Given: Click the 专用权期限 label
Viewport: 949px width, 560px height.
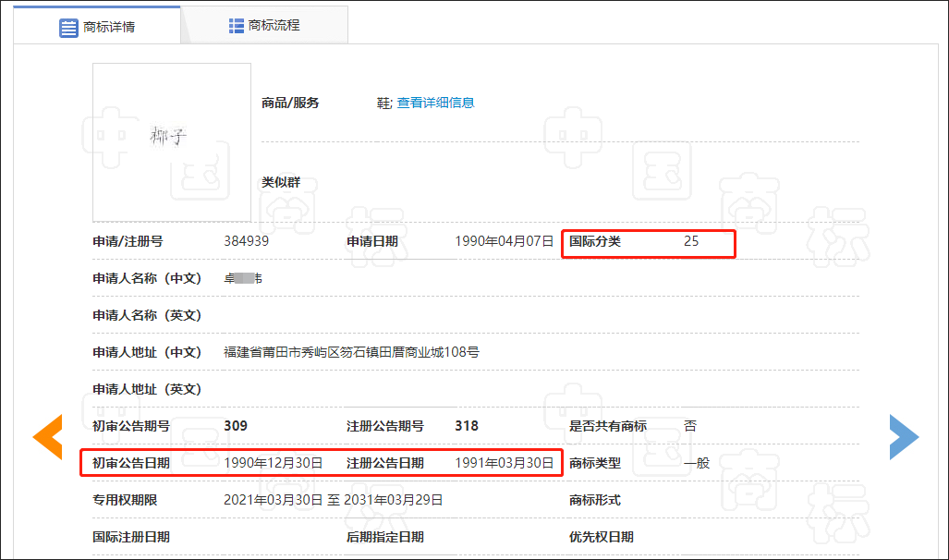Looking at the screenshot, I should 125,500.
